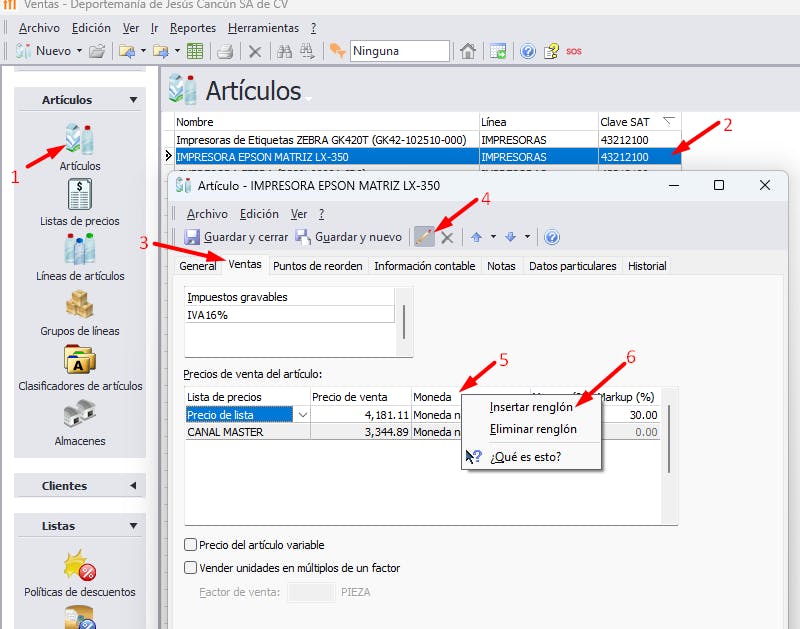Open main window Archivo menu
The image size is (800, 629).
pos(39,28)
